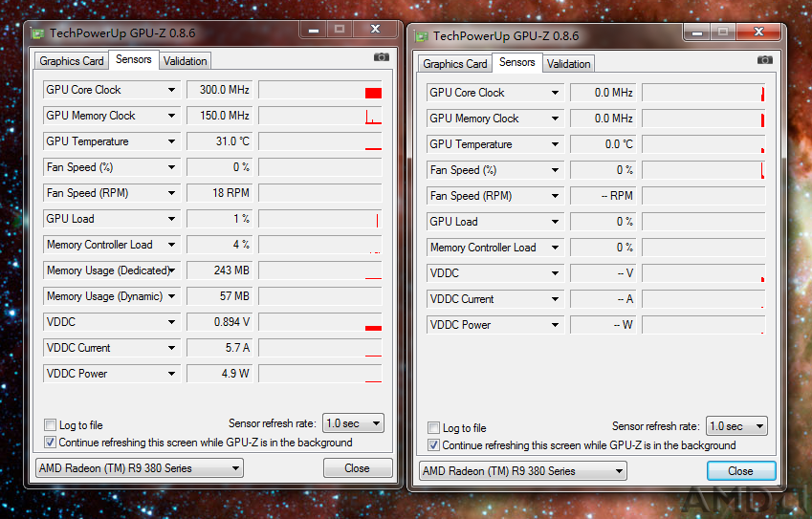The height and width of the screenshot is (519, 812).
Task: Click the 300.0 MHz core clock value
Action: pos(220,90)
